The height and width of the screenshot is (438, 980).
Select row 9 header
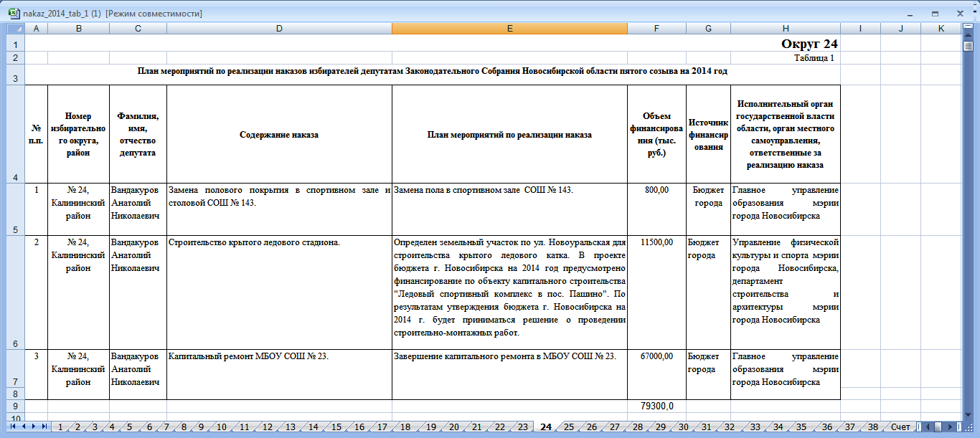click(x=16, y=406)
